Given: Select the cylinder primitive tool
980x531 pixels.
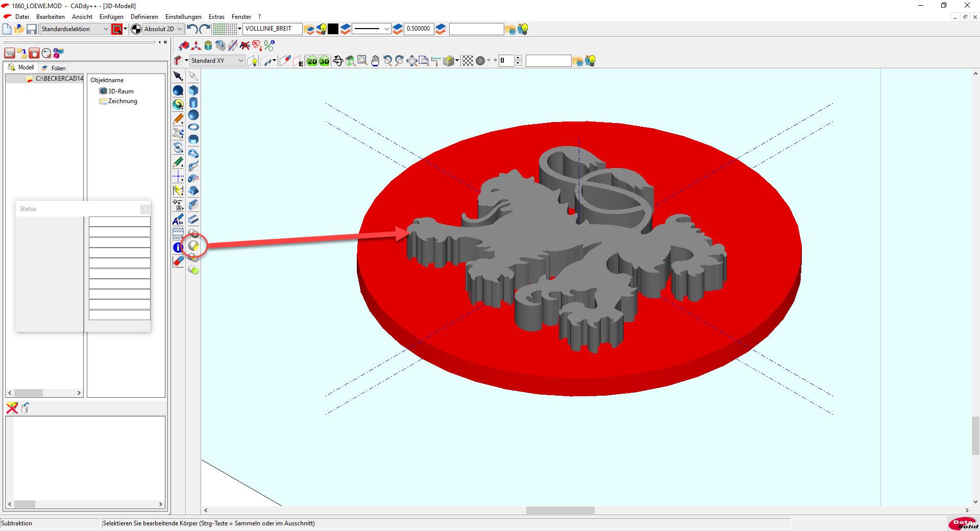Looking at the screenshot, I should pos(193,103).
